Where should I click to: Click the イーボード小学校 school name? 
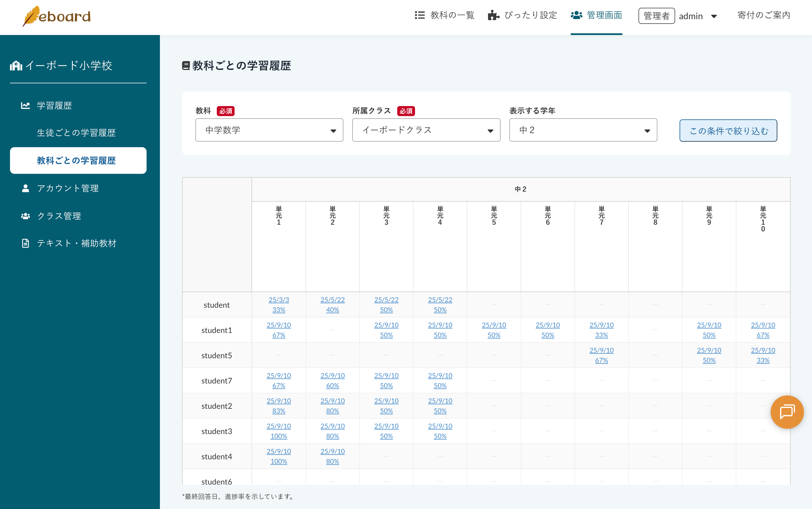coord(69,66)
